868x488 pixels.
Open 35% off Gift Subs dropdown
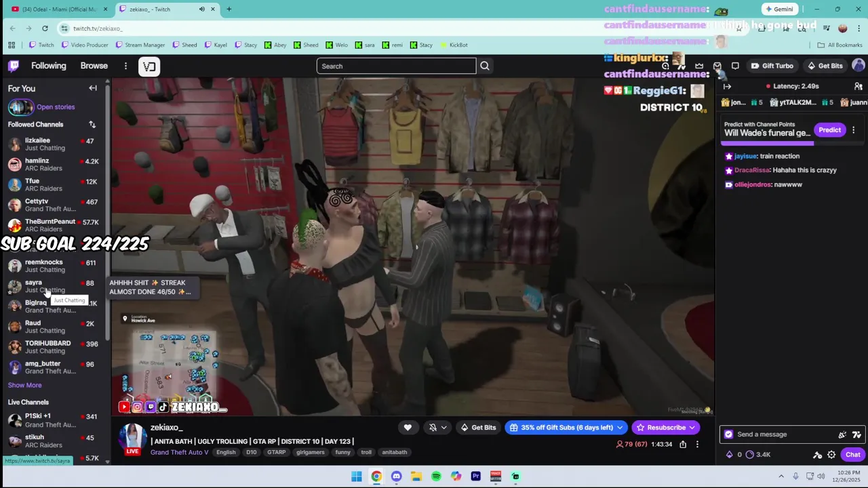[x=566, y=428]
